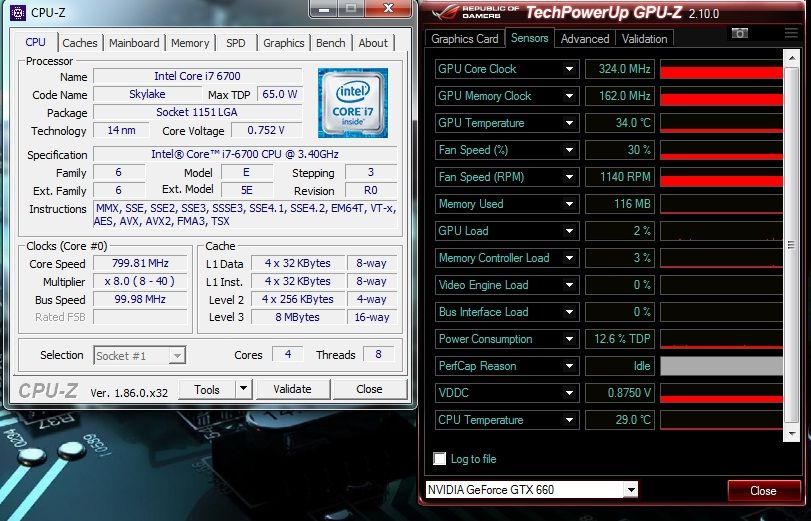This screenshot has width=811, height=521.
Task: Click the Core Speed value 799.81 MHz
Action: (x=140, y=263)
